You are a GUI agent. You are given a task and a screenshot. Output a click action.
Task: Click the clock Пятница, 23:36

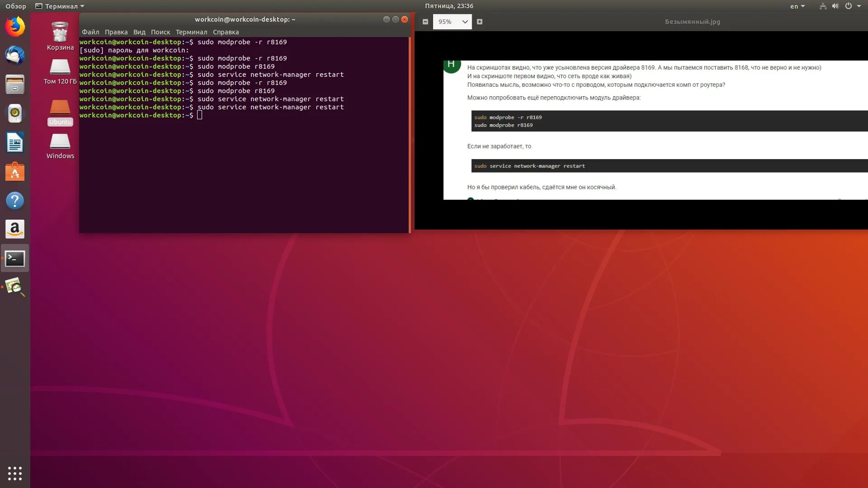[449, 6]
